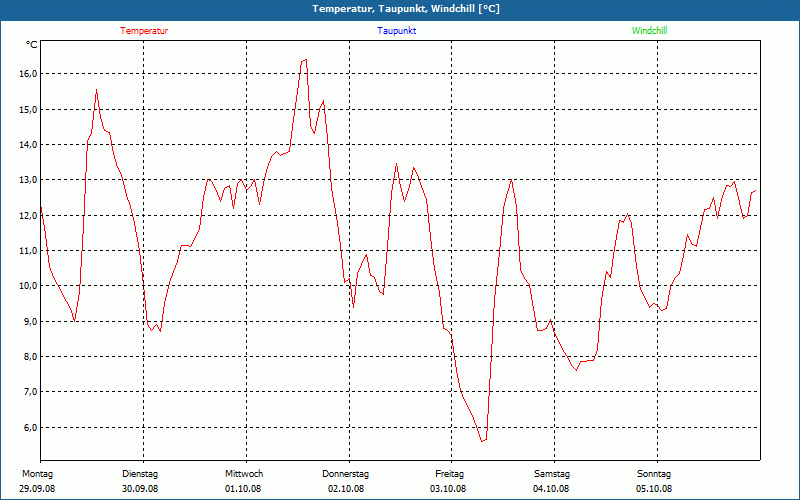Click the '10,0' y-axis value
800x500 pixels.
(x=29, y=286)
